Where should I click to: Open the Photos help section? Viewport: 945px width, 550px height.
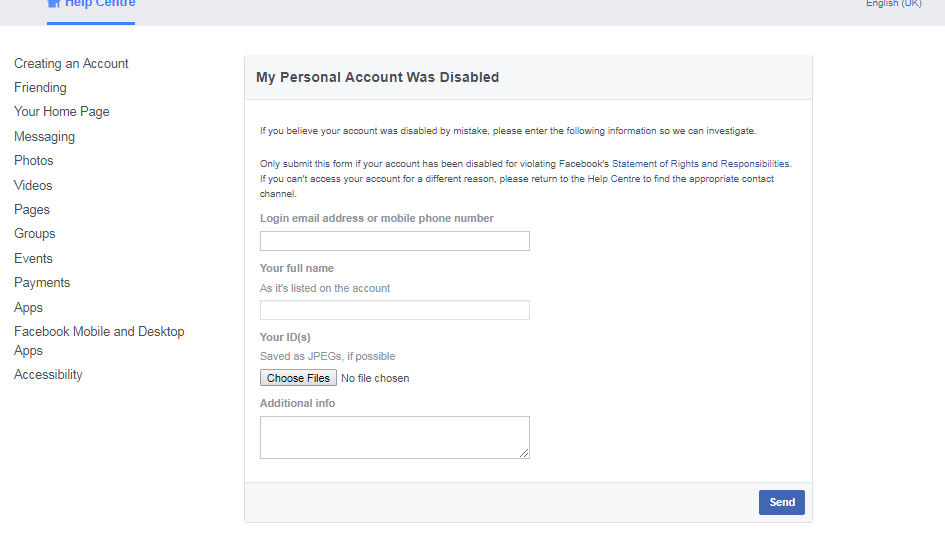(34, 161)
